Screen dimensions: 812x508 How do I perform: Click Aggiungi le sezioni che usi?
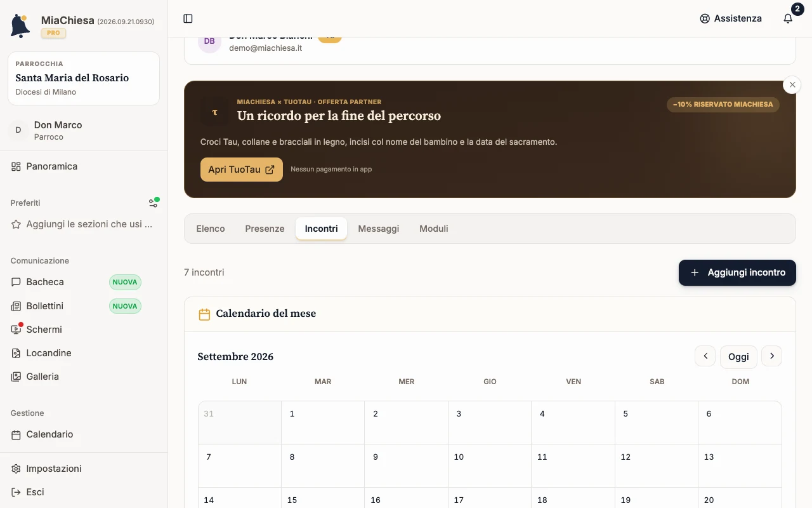click(x=84, y=224)
